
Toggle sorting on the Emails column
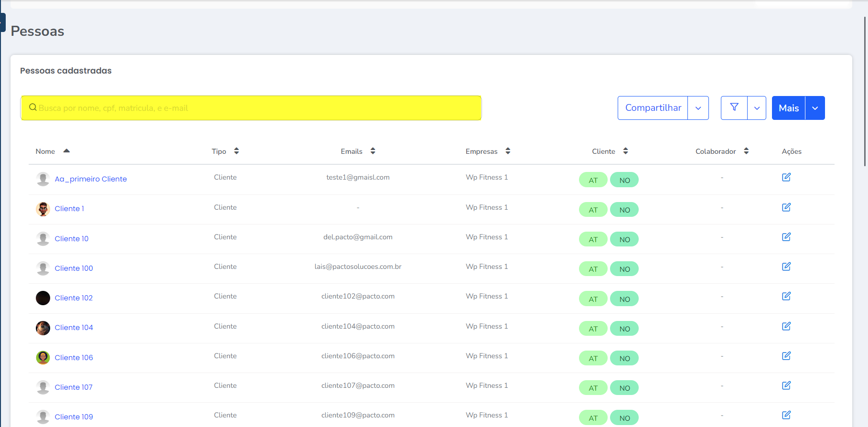pos(373,151)
